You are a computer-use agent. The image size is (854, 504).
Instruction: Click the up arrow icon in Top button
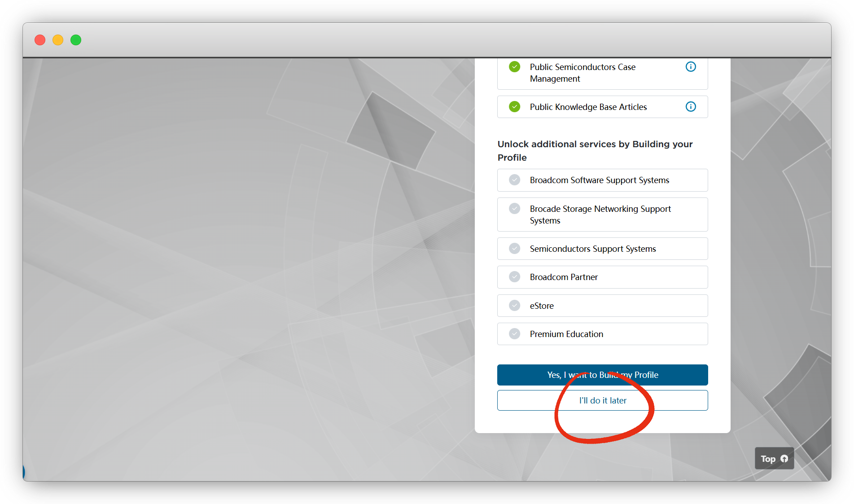click(784, 459)
